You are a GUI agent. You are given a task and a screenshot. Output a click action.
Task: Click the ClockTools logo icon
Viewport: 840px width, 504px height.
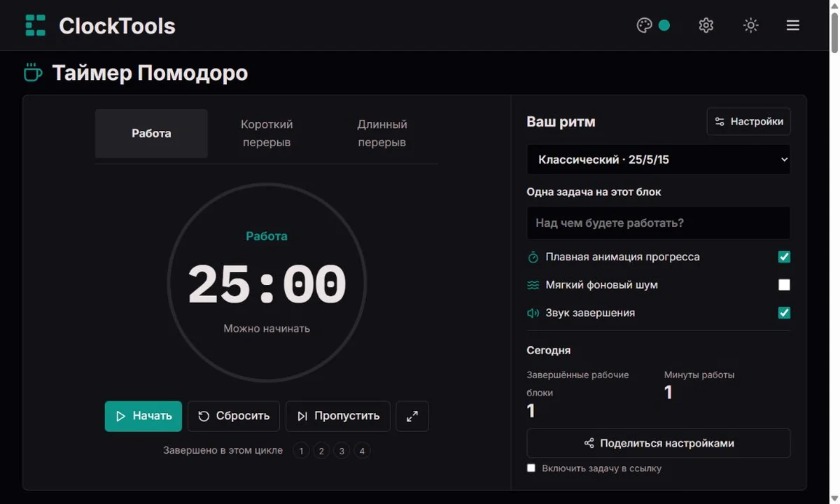[x=35, y=25]
